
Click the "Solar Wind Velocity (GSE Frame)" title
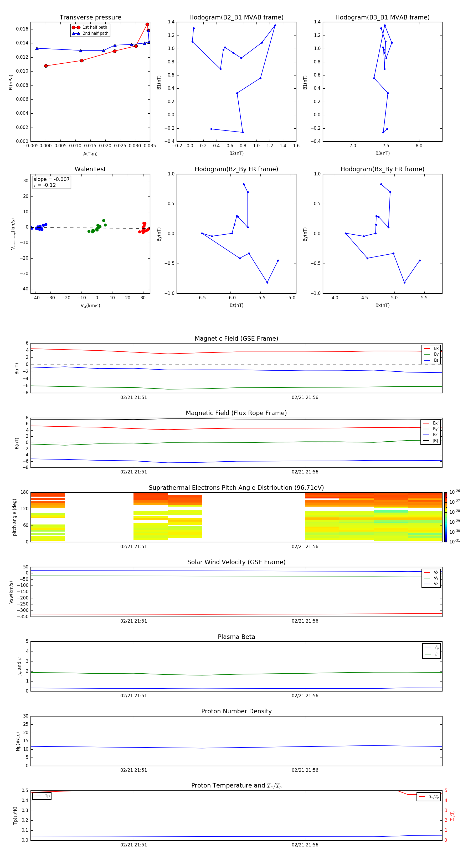point(236,562)
